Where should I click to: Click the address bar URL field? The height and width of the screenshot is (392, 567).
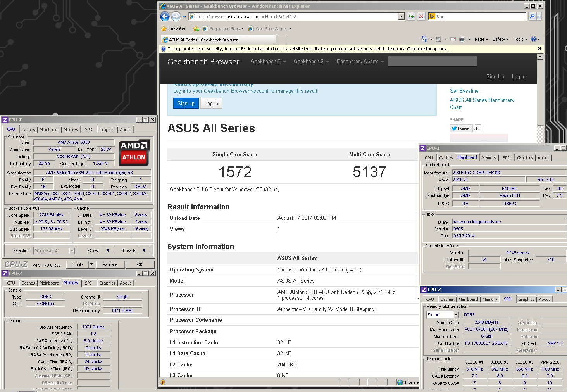click(297, 16)
